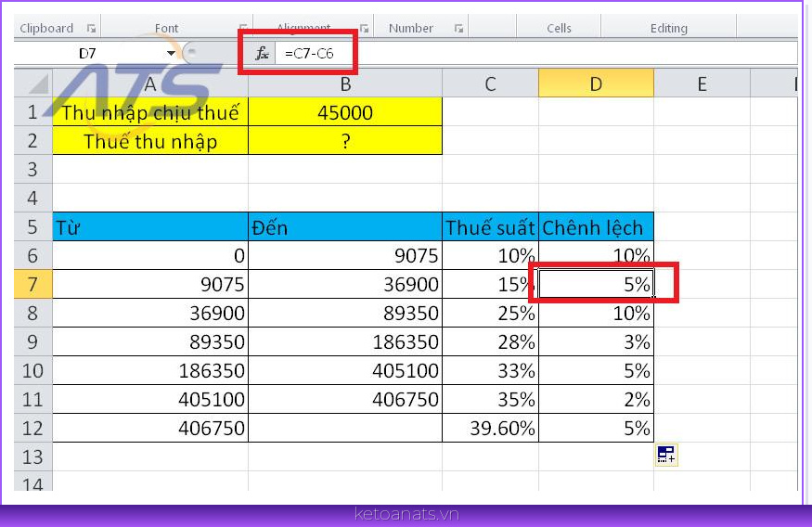Image resolution: width=812 pixels, height=527 pixels.
Task: Click the "Từ" header cell
Action: coord(150,226)
